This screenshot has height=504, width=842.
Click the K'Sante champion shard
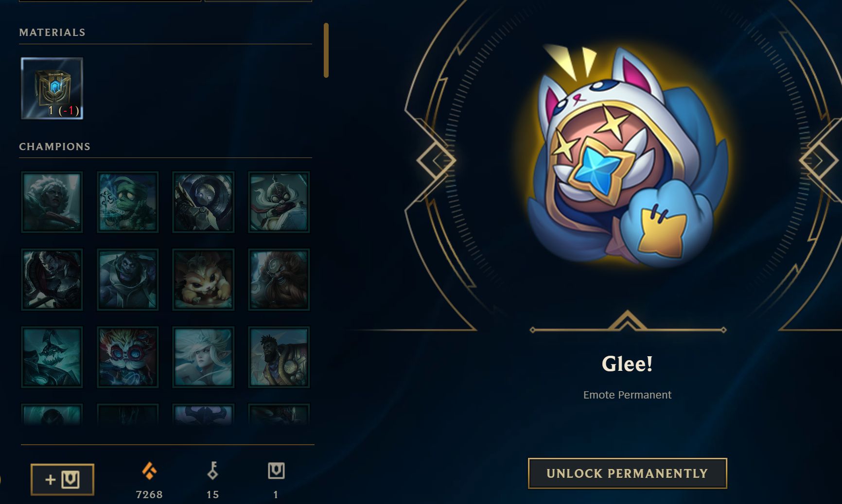[x=279, y=357]
